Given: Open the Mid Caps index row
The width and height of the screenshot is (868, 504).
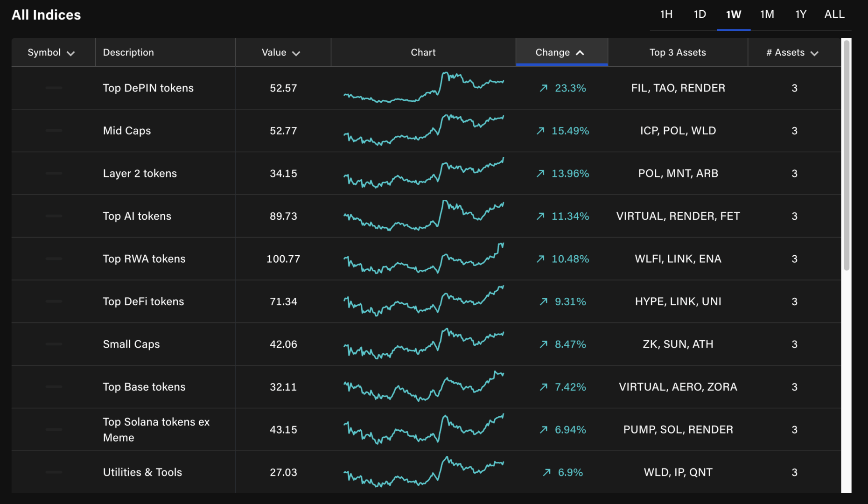Looking at the screenshot, I should point(127,131).
